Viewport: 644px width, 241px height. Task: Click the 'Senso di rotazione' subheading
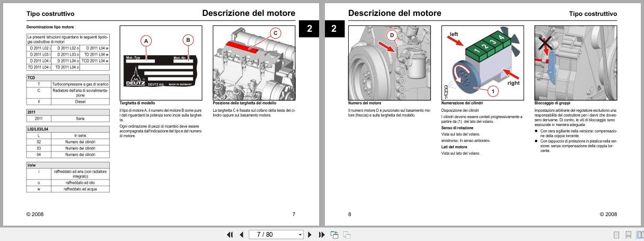(457, 128)
